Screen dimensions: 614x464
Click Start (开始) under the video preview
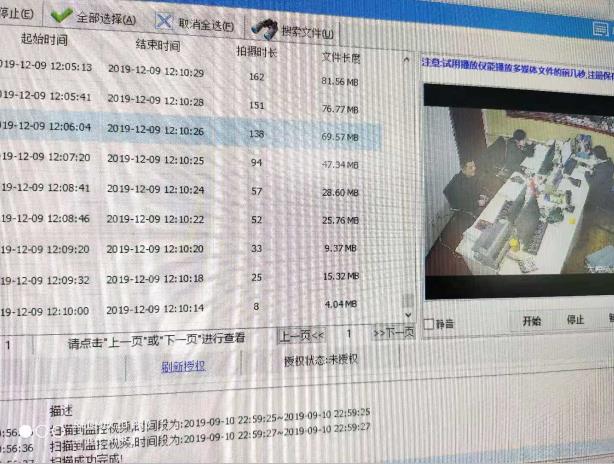531,322
